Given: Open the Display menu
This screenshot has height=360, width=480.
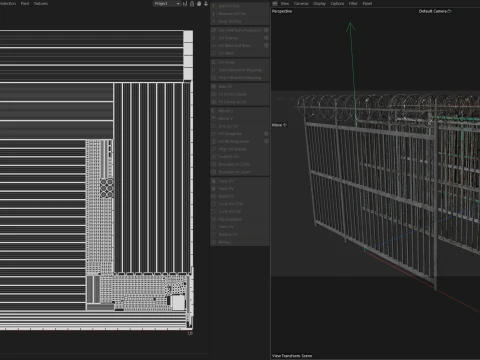Looking at the screenshot, I should (319, 3).
